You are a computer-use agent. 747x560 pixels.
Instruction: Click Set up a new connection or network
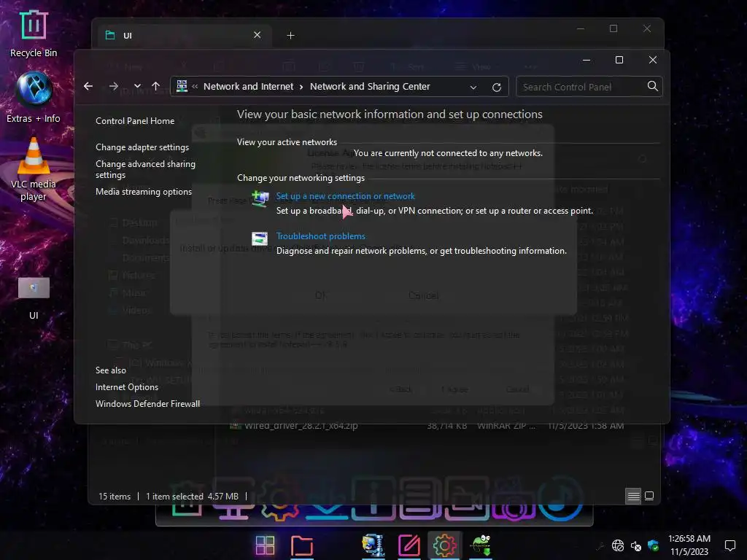click(345, 196)
